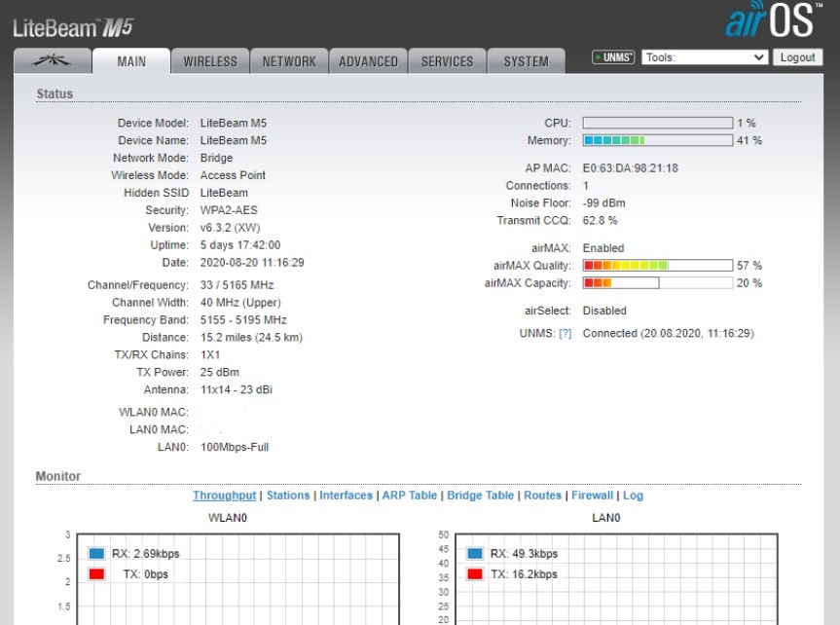Open the NETWORK tab
The height and width of the screenshot is (625, 840).
[x=289, y=61]
